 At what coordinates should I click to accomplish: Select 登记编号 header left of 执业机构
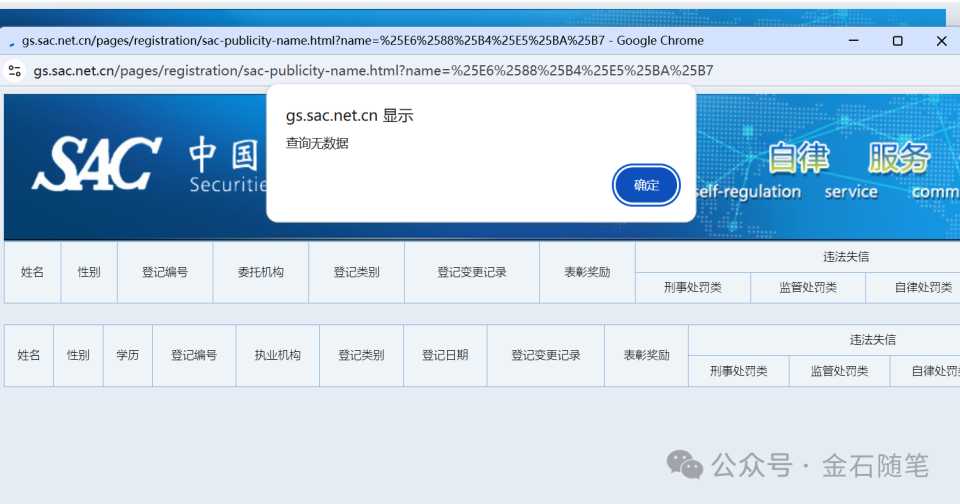point(194,355)
